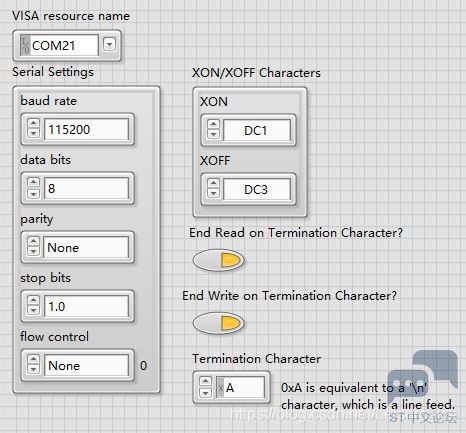Increment the flow control selection
Screen dimensions: 466x433
[x=33, y=359]
